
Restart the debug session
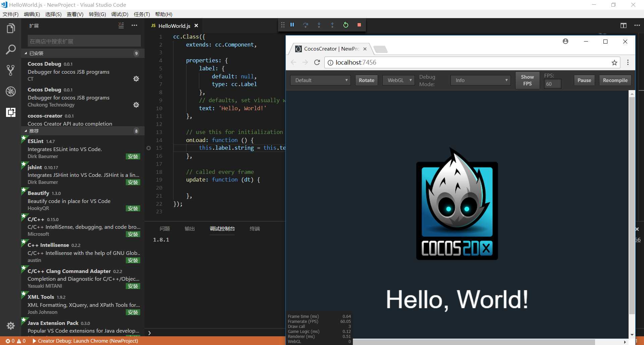point(346,25)
